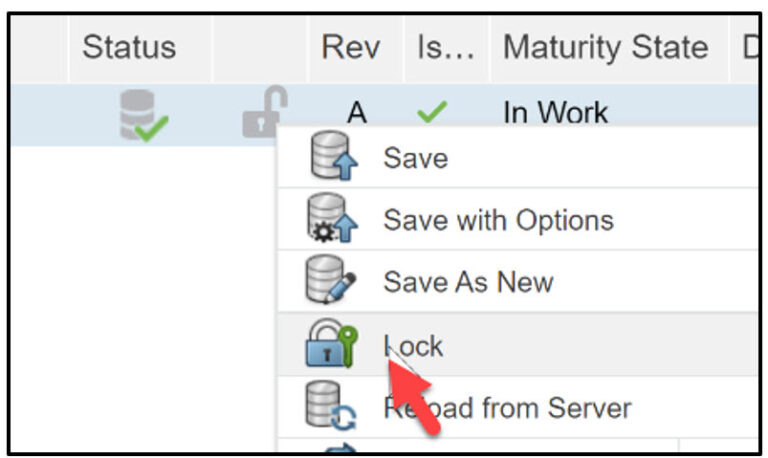Click the blank header above the padlock column
Viewport: 768px width, 458px height.
(x=259, y=48)
